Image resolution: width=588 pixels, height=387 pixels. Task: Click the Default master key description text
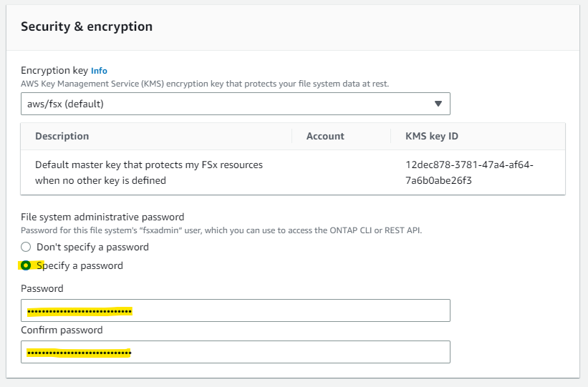click(148, 172)
